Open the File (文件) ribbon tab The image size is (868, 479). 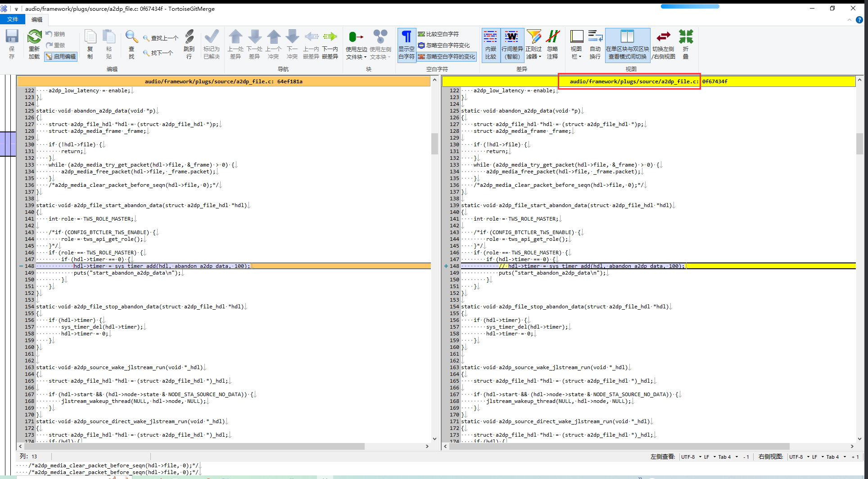13,19
